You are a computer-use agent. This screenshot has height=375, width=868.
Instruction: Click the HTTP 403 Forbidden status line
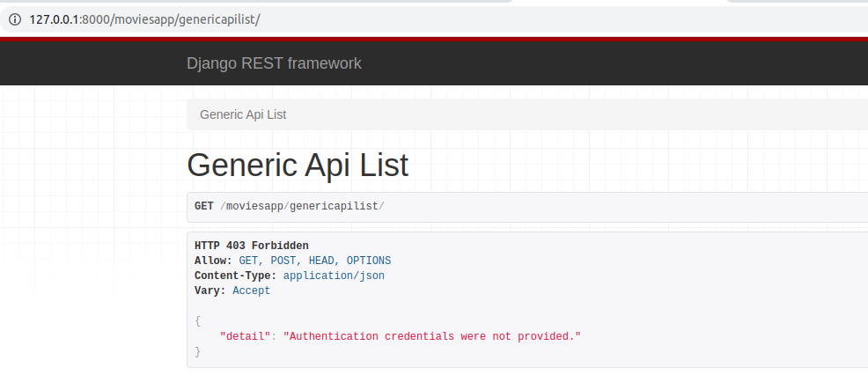[251, 246]
